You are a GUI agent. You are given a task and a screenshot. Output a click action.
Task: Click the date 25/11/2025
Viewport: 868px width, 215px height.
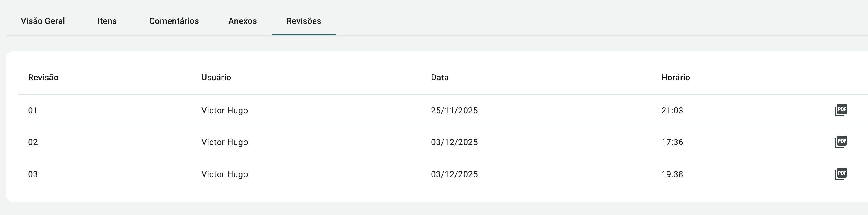click(454, 111)
